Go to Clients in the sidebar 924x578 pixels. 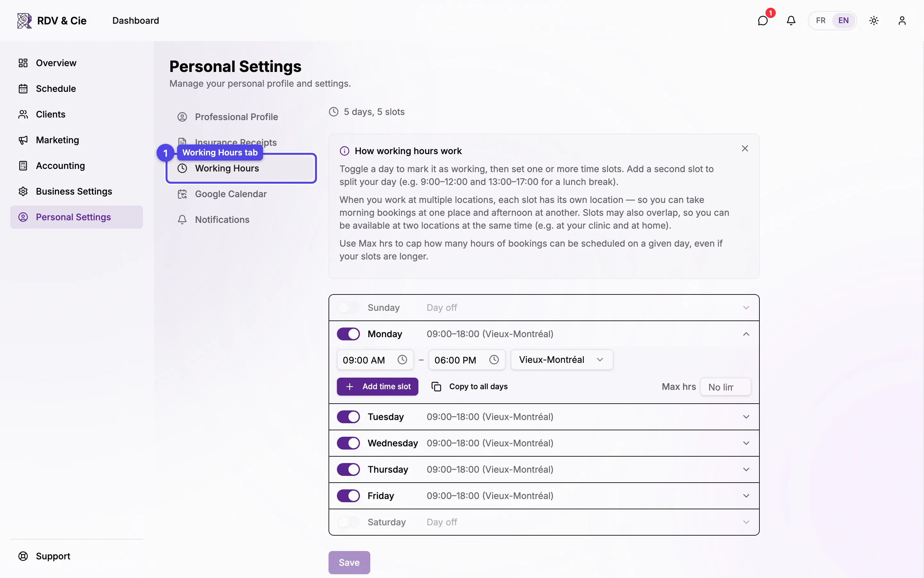76,114
